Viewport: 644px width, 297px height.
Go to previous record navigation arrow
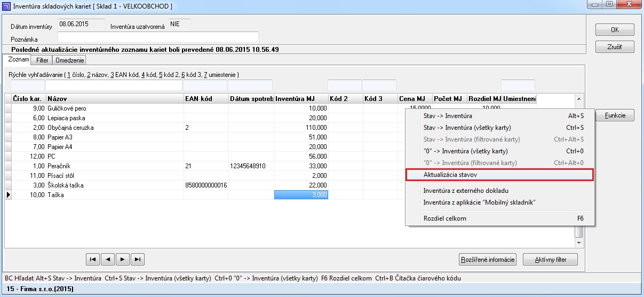pos(108,259)
